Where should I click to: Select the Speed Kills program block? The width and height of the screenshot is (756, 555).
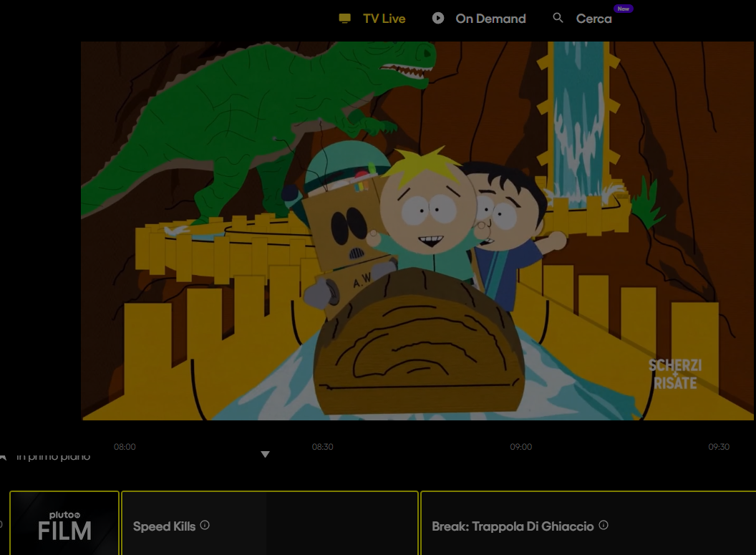[x=269, y=523]
